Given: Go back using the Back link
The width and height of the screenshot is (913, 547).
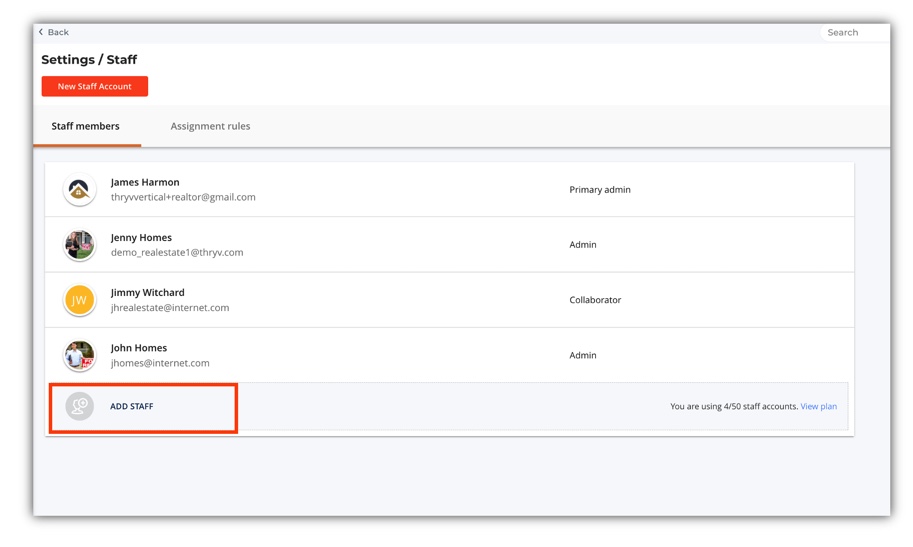Looking at the screenshot, I should 58,32.
